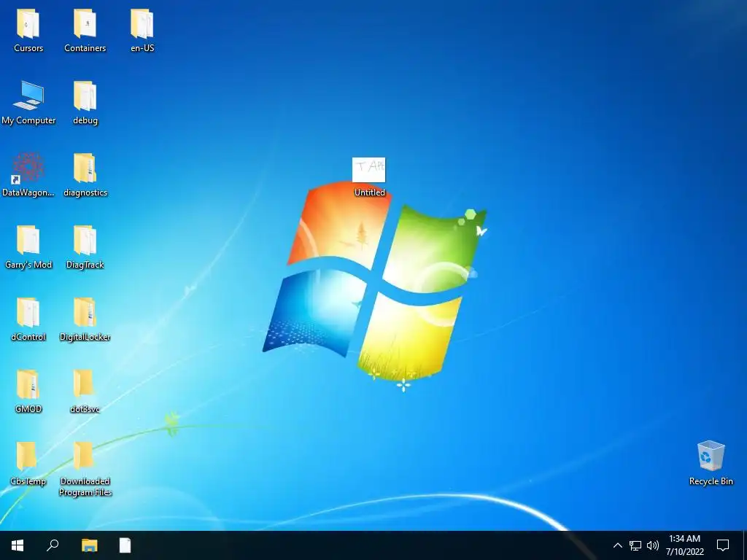This screenshot has height=560, width=747.
Task: Select the DataWagon shortcut icon
Action: pos(28,168)
